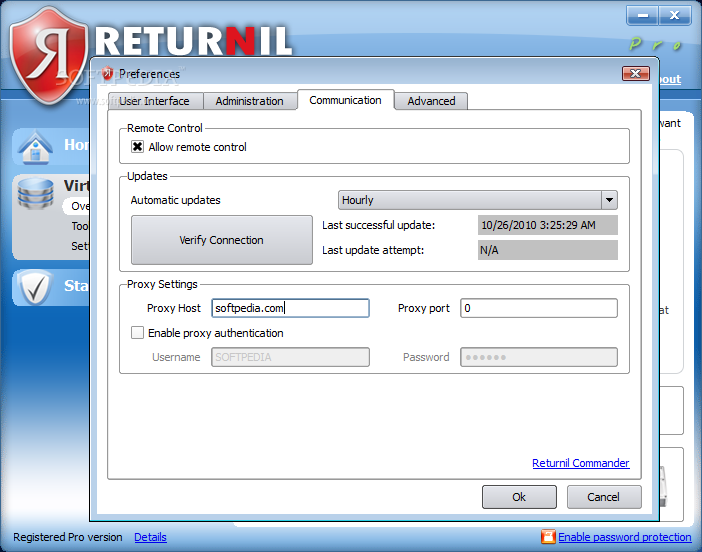This screenshot has height=552, width=702.
Task: Enable proxy authentication checkbox
Action: pos(137,333)
